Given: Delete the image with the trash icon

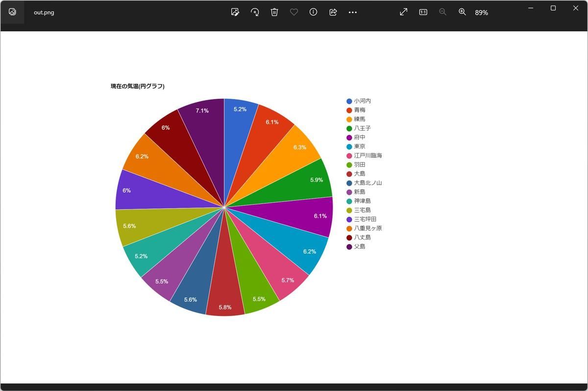Looking at the screenshot, I should 274,12.
